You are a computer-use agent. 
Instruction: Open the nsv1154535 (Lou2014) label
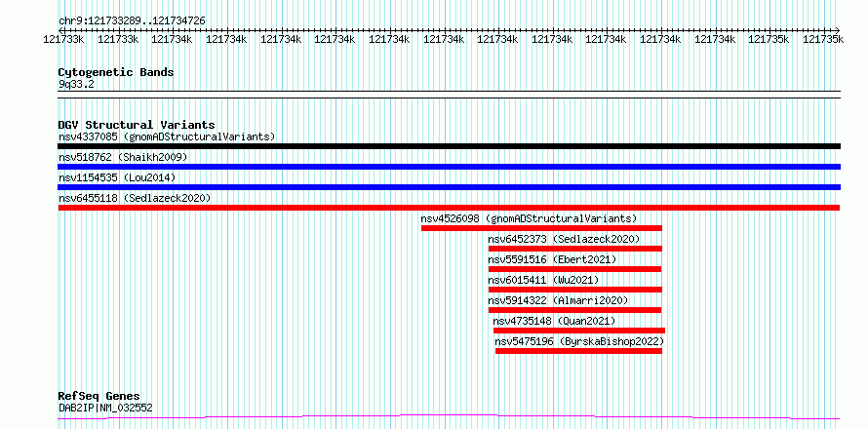(x=117, y=177)
